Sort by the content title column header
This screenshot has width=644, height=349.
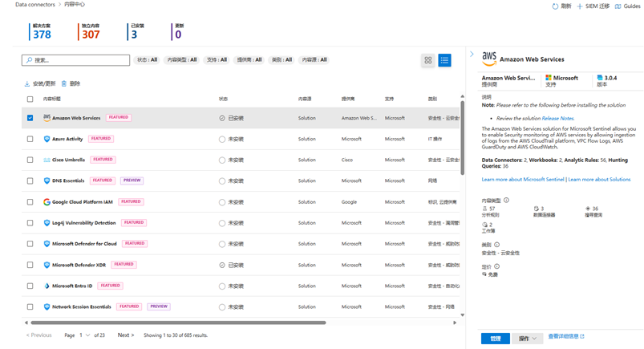point(52,99)
